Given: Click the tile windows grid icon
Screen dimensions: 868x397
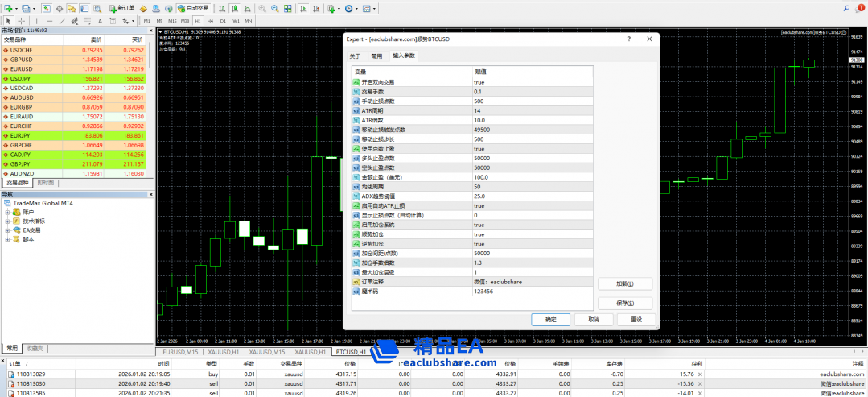Looking at the screenshot, I should (287, 8).
